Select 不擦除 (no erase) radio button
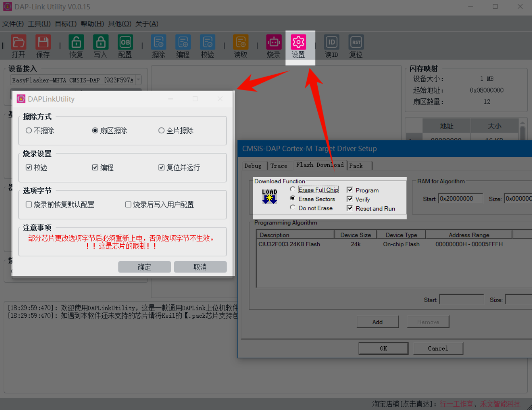 (28, 131)
